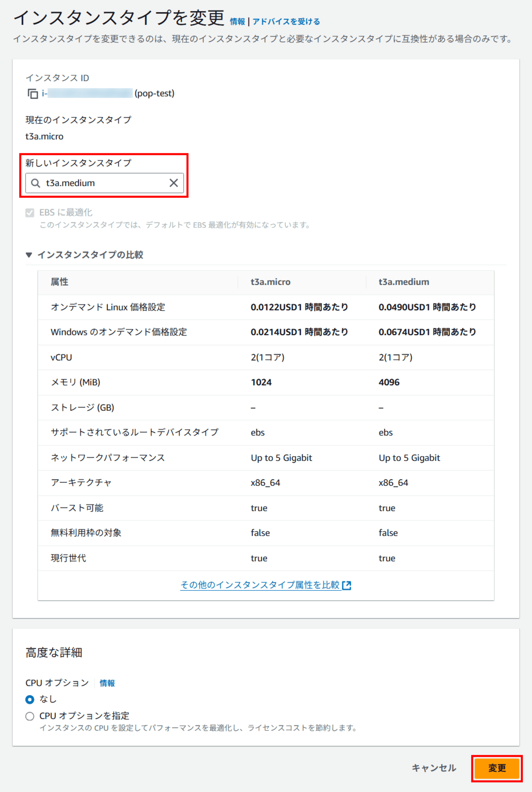Screen dimensions: 532x792
Task: Click the memory value 1024
Action: [x=261, y=382]
